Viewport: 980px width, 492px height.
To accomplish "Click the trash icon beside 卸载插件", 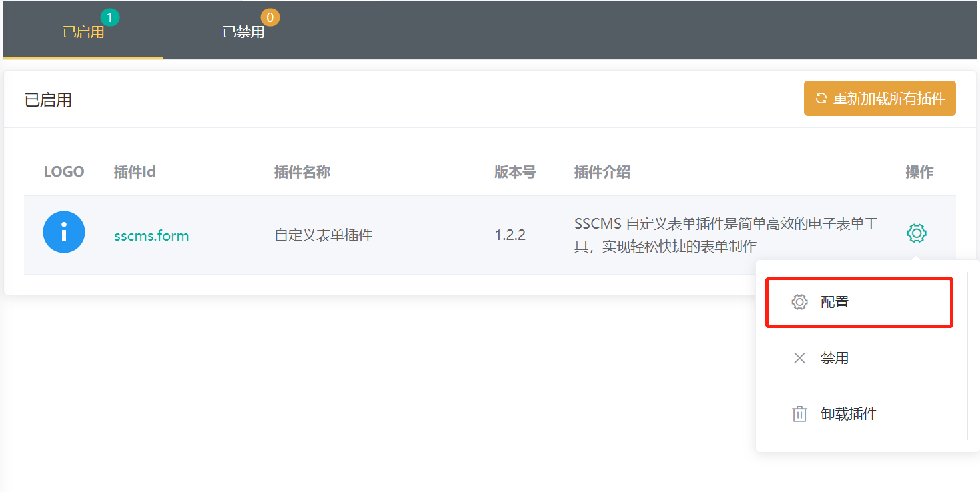I will (x=799, y=414).
